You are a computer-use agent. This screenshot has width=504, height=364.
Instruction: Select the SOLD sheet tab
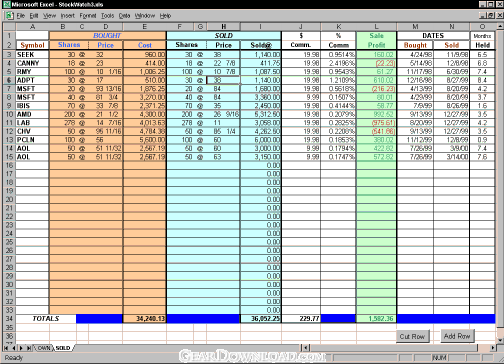[63, 348]
